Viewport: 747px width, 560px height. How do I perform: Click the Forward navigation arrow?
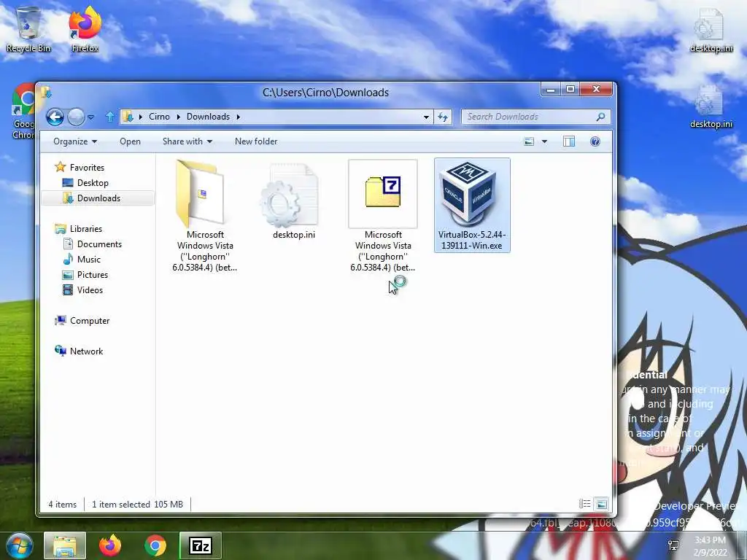pyautogui.click(x=76, y=117)
